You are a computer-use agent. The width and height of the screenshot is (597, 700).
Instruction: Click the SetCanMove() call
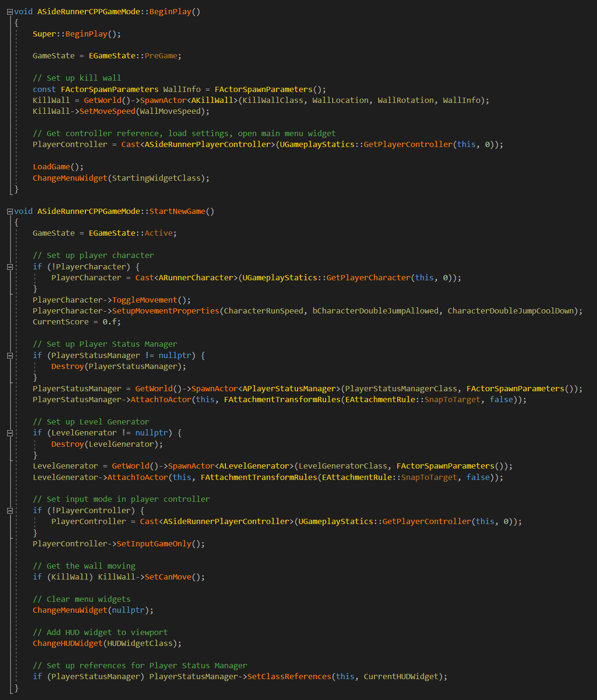[175, 577]
